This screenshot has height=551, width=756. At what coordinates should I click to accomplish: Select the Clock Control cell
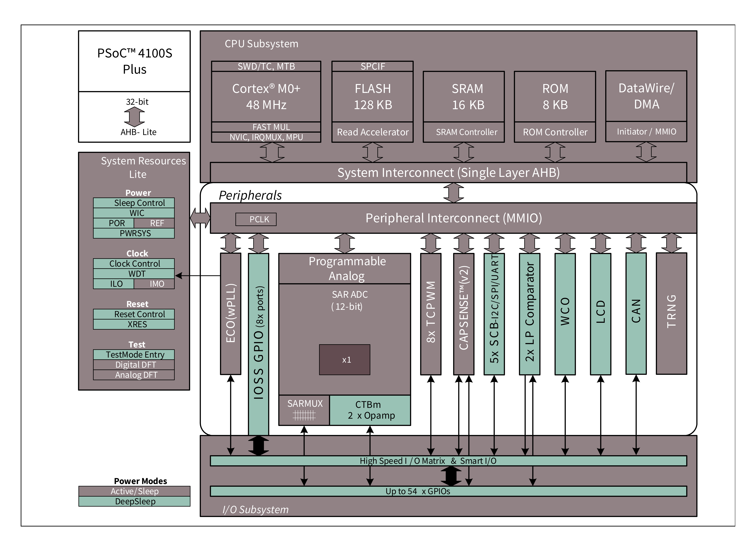134,263
